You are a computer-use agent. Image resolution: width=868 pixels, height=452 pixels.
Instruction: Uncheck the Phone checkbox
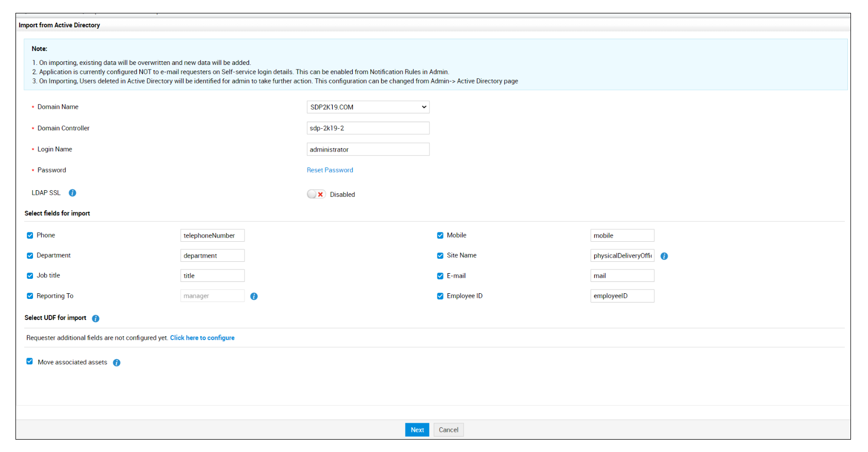point(30,236)
